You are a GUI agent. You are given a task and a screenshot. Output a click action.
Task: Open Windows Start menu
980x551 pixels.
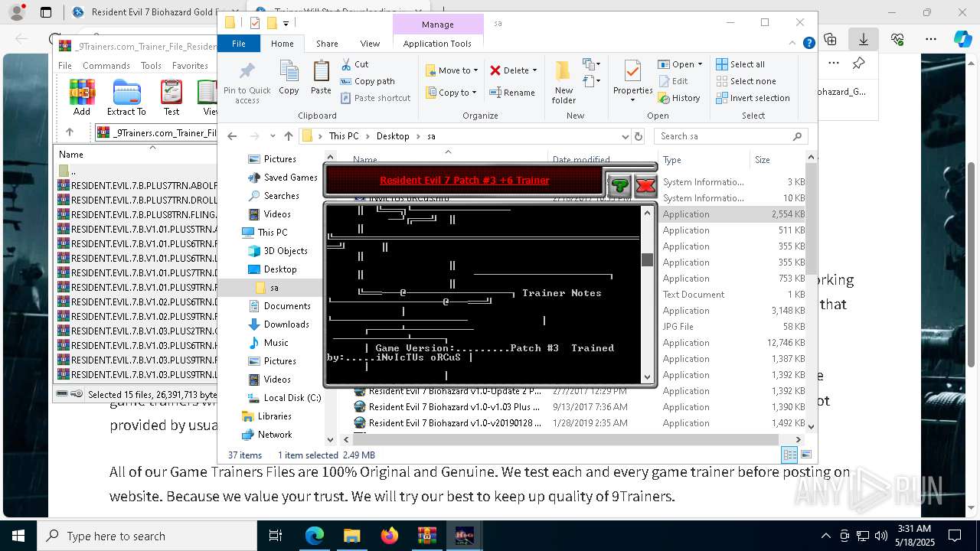point(18,536)
